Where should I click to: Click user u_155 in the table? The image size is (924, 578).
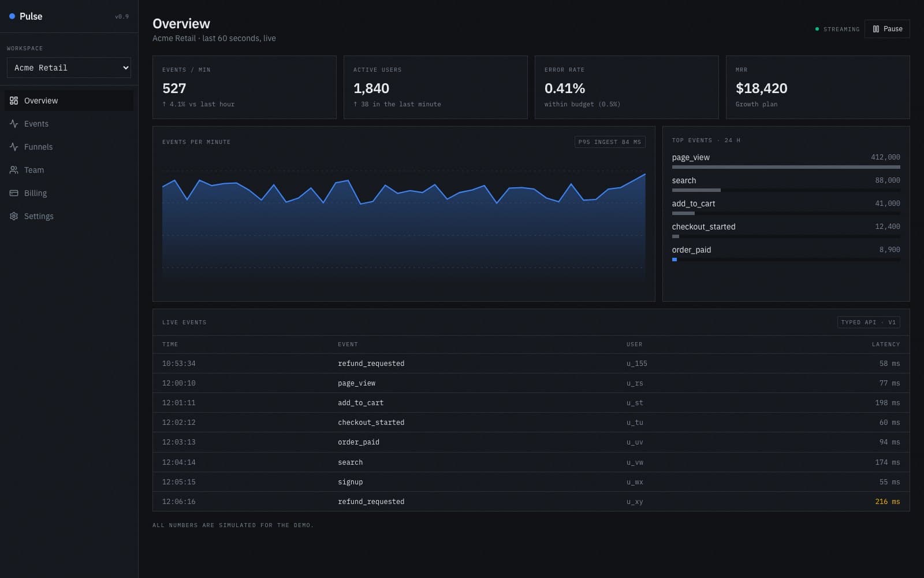[x=637, y=364]
